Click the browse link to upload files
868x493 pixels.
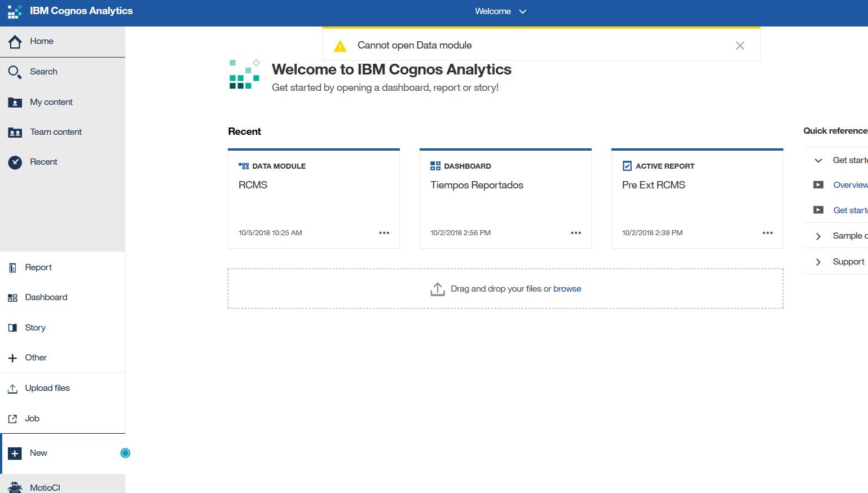pos(567,288)
